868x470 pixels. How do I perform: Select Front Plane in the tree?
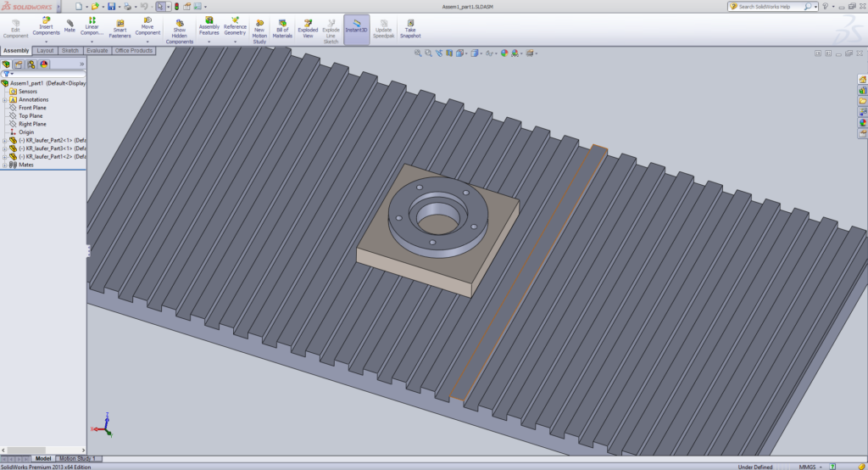coord(33,108)
